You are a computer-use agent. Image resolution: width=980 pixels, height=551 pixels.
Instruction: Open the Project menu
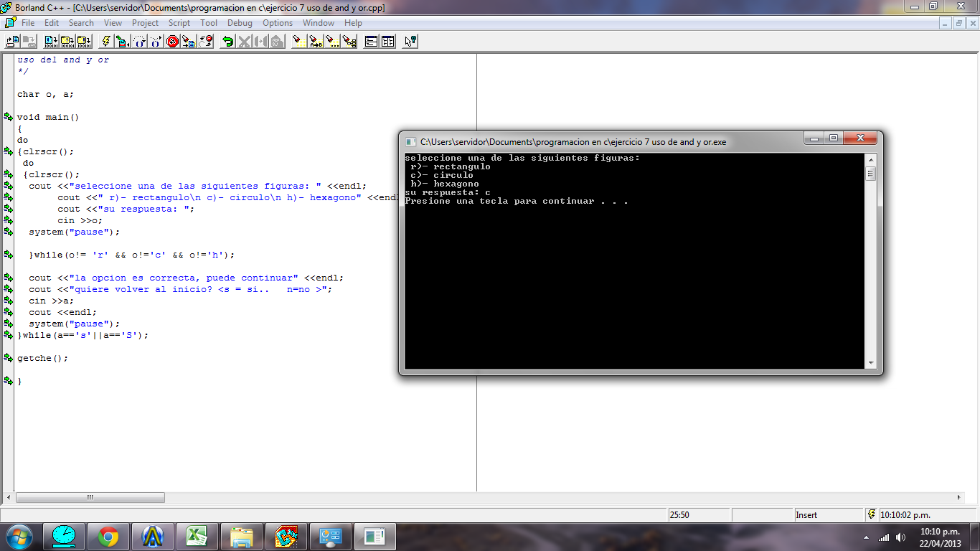point(145,22)
